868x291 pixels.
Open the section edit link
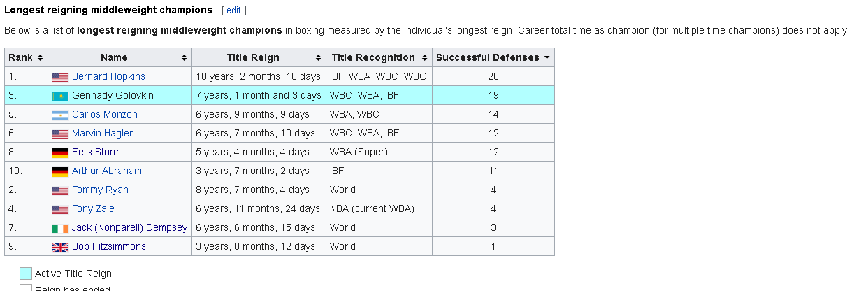point(233,10)
